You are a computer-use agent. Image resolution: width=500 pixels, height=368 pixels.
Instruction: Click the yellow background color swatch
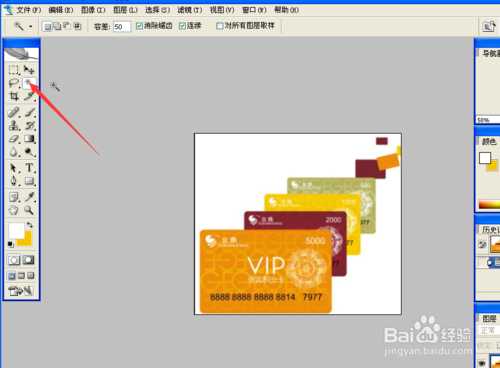coord(26,239)
